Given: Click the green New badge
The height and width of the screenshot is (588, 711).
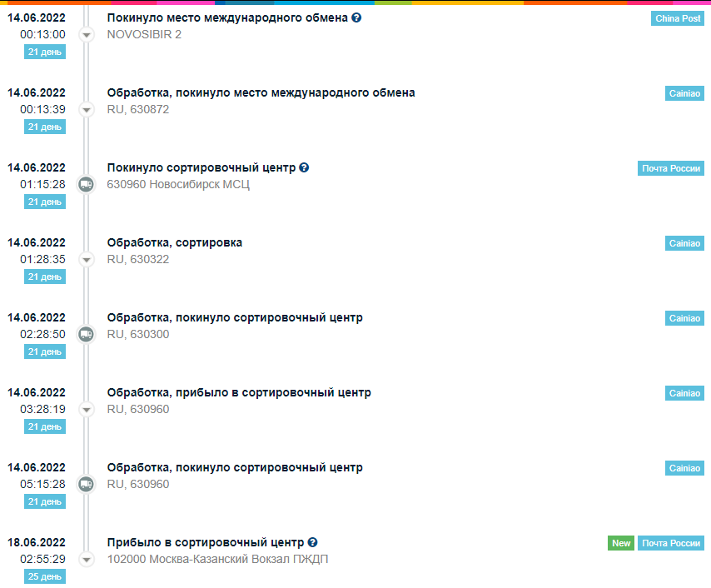Looking at the screenshot, I should tap(621, 543).
